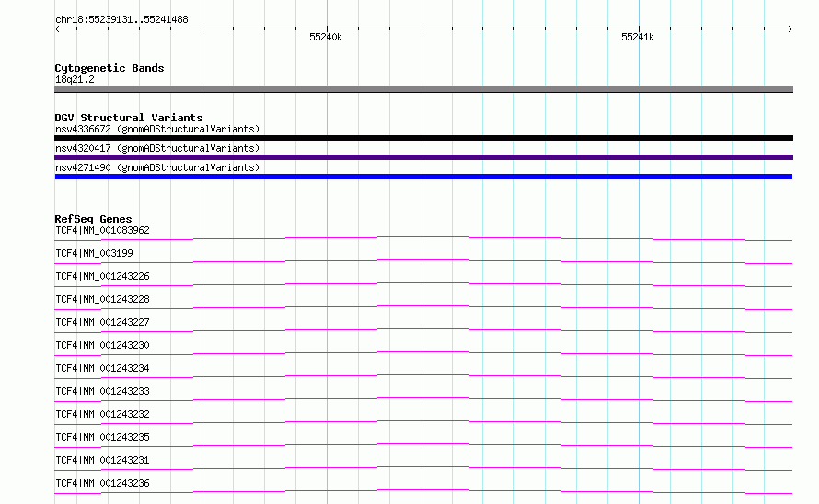This screenshot has height=504, width=819.
Task: Click the TCF4|NM_001243236 transcript label
Action: coord(102,483)
